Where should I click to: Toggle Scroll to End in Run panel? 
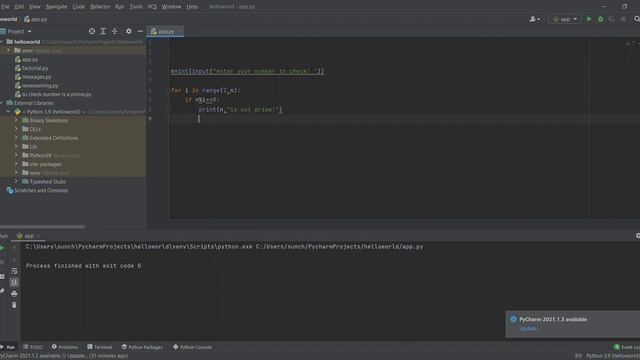point(14,282)
